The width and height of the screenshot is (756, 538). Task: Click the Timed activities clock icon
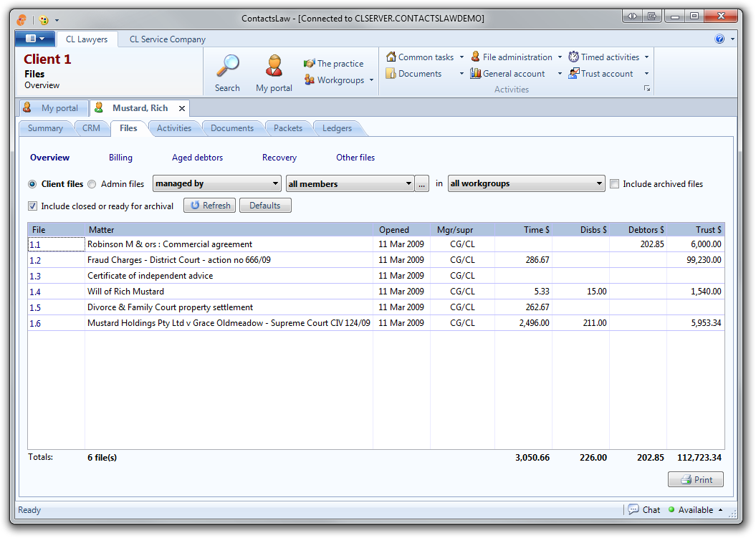[573, 57]
